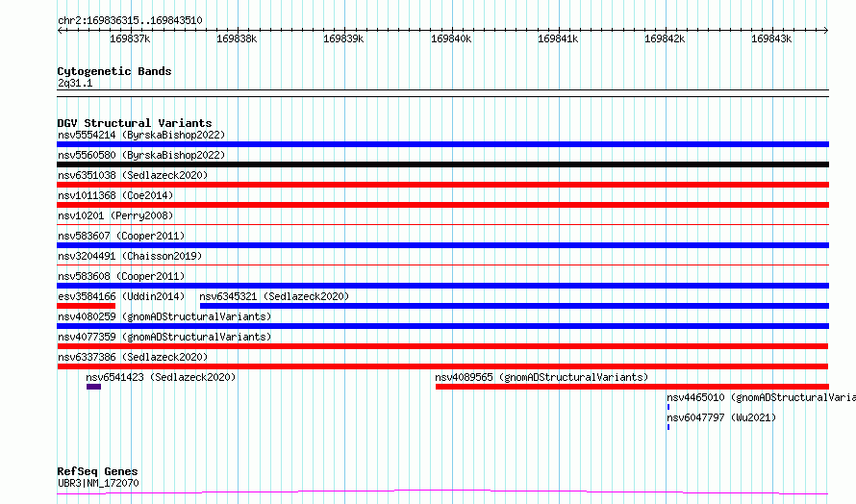Click the nsv10201 (Perry2008) label
856x504 pixels.
click(x=115, y=215)
